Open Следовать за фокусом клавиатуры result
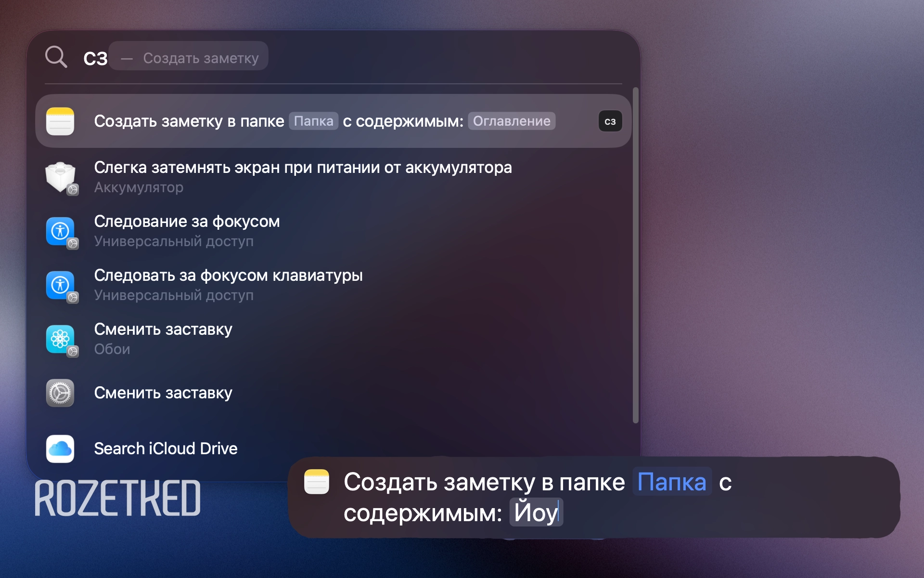The image size is (924, 578). point(333,285)
